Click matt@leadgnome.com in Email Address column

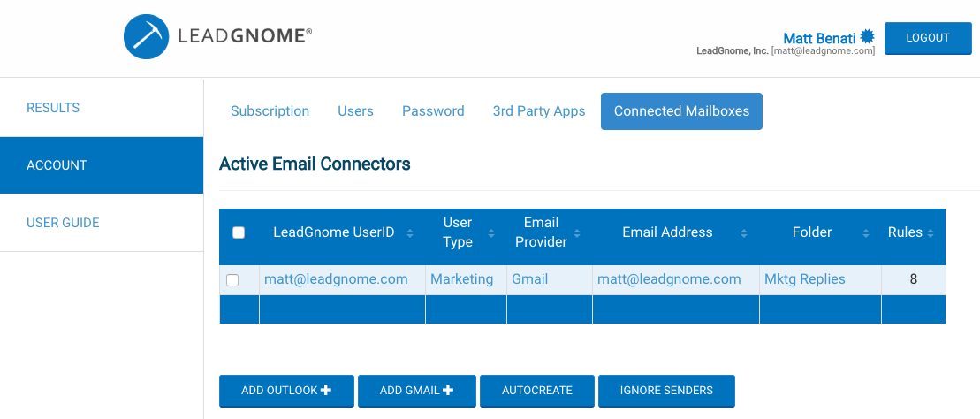[669, 279]
